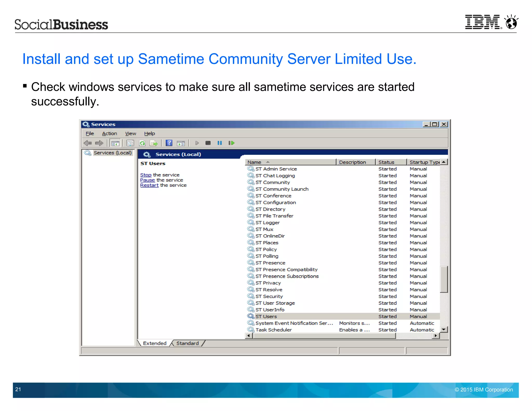
Task: Switch to the Extended tab
Action: click(x=155, y=343)
